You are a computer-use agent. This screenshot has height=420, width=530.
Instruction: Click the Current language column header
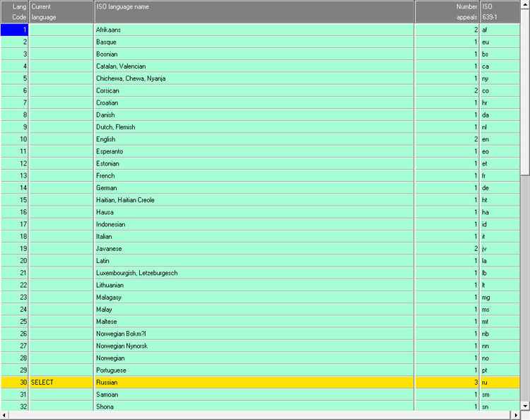tap(61, 11)
